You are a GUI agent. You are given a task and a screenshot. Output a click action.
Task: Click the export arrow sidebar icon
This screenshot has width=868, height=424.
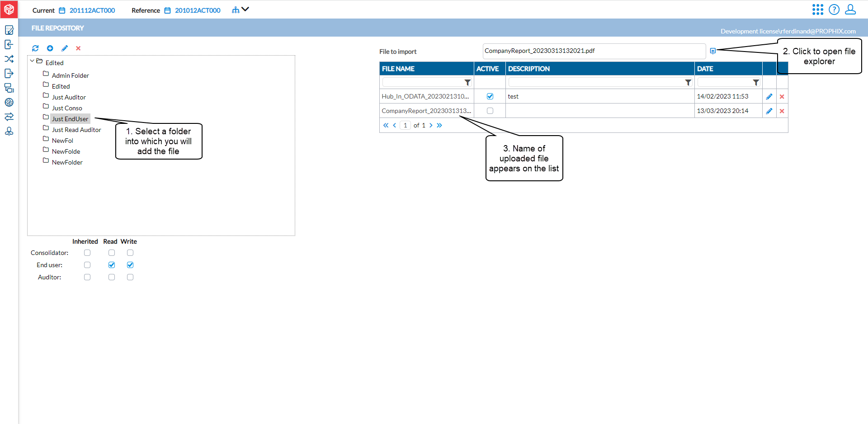tap(9, 74)
